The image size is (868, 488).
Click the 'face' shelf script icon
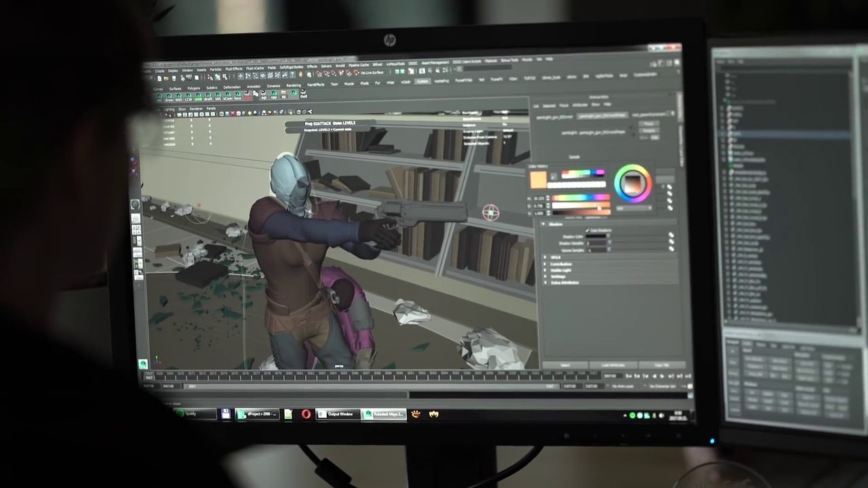click(x=238, y=96)
